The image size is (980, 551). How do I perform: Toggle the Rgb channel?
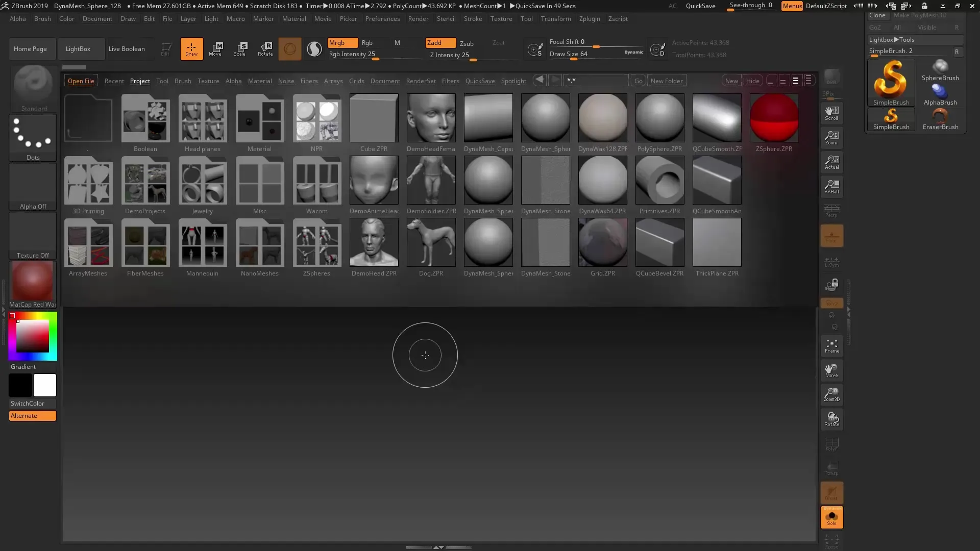[x=367, y=43]
